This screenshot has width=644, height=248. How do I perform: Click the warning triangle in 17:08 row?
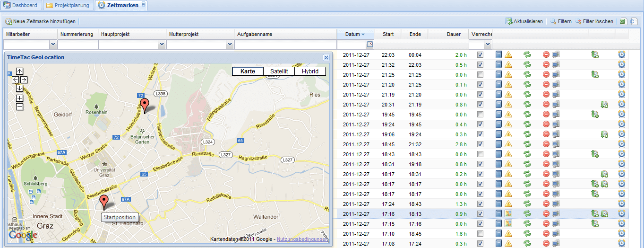[x=508, y=244]
